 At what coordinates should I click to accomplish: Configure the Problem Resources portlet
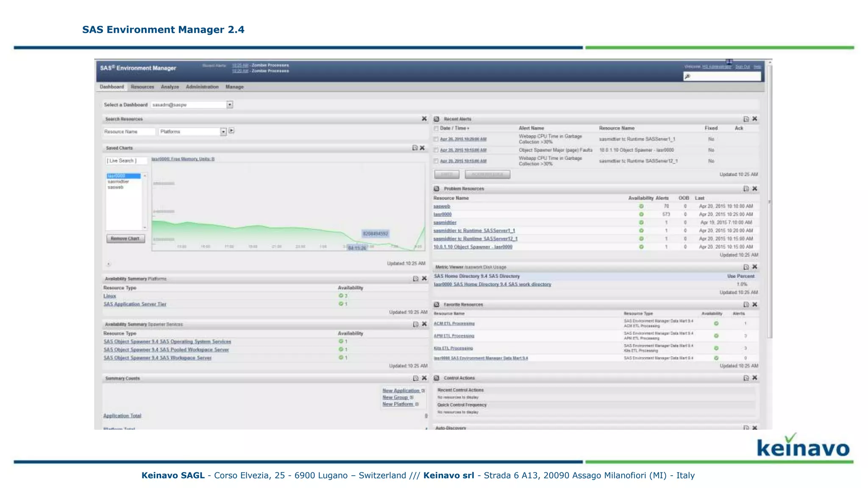(746, 189)
